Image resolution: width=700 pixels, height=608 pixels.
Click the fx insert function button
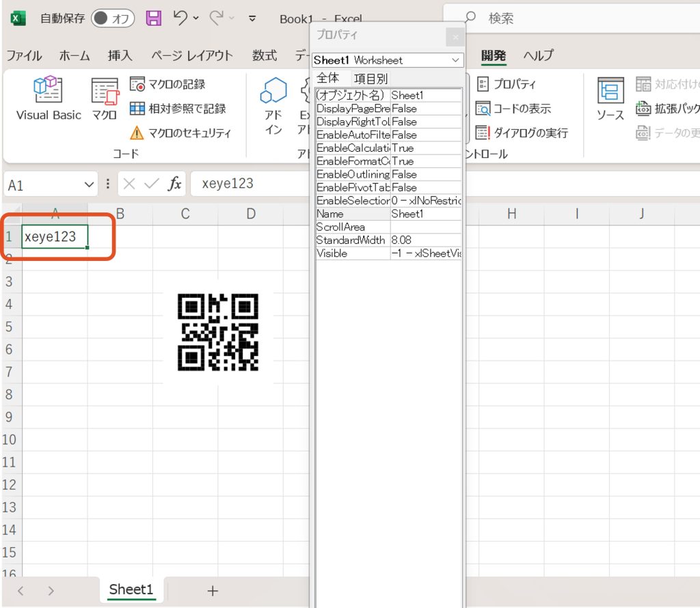pos(174,184)
